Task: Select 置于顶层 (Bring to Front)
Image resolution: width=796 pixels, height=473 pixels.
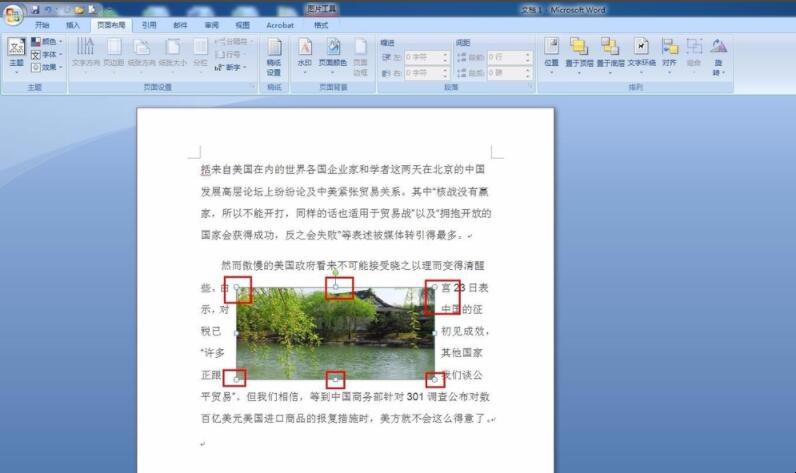Action: [x=579, y=52]
